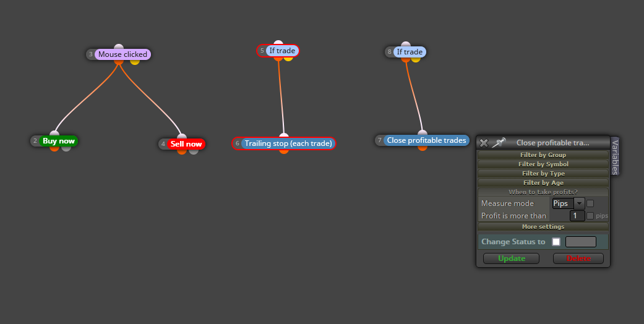Screen dimensions: 644x324
Task: Tick the checkbox beside Profit is more than
Action: [590, 216]
